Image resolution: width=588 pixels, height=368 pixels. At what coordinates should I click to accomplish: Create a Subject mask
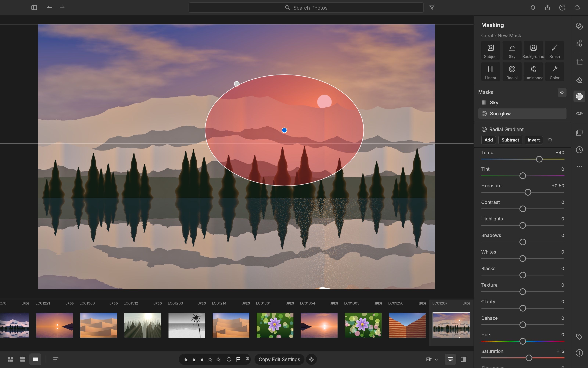click(x=491, y=50)
